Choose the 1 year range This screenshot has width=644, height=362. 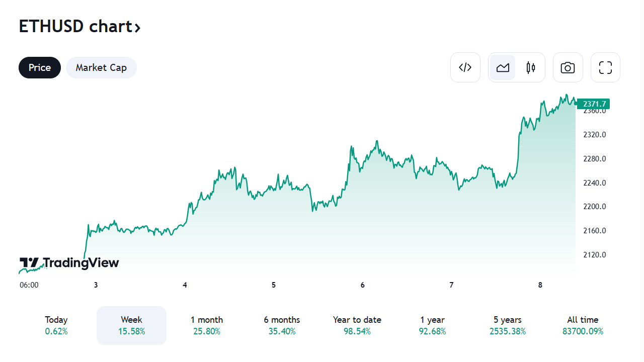(x=432, y=325)
